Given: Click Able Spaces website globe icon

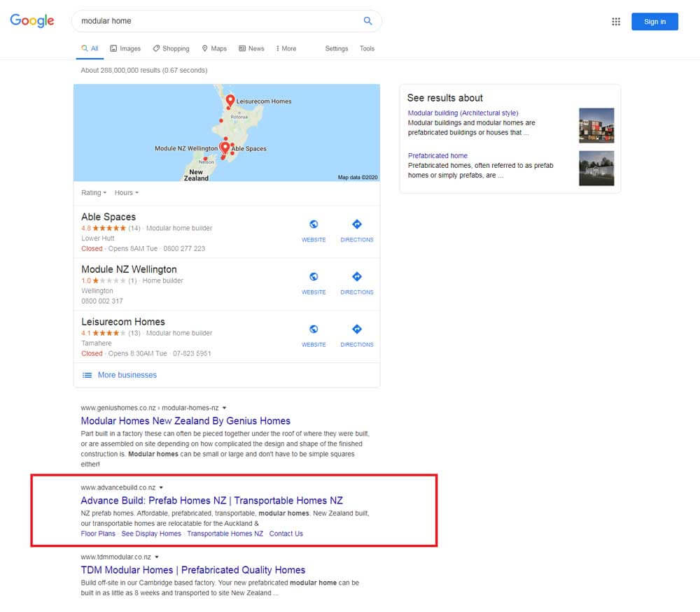Looking at the screenshot, I should click(314, 225).
